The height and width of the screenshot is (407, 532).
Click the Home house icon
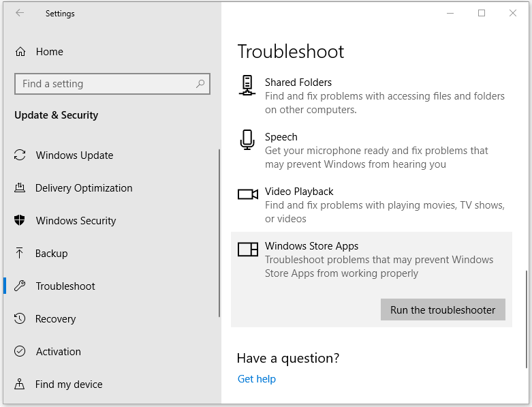(x=20, y=52)
